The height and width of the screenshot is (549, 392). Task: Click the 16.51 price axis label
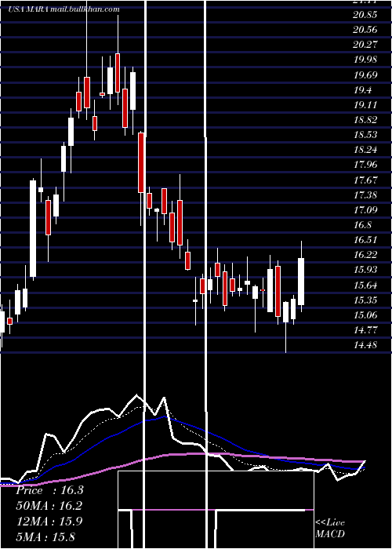pos(366,240)
